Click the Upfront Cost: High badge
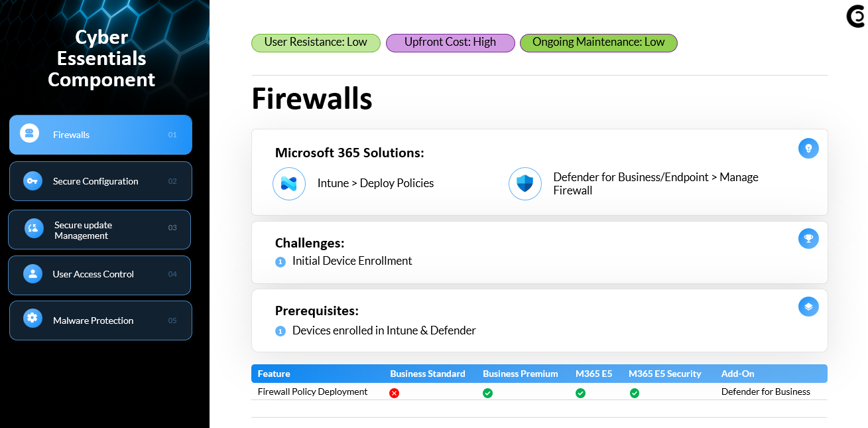Image resolution: width=868 pixels, height=428 pixels. [x=450, y=42]
